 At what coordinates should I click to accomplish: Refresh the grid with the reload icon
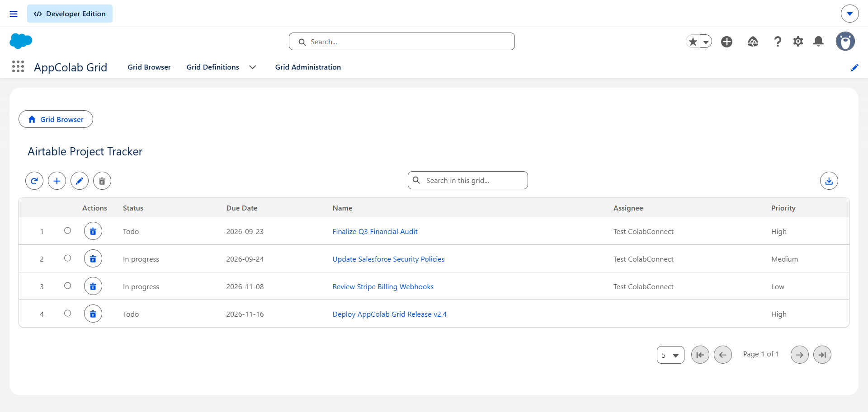click(34, 181)
